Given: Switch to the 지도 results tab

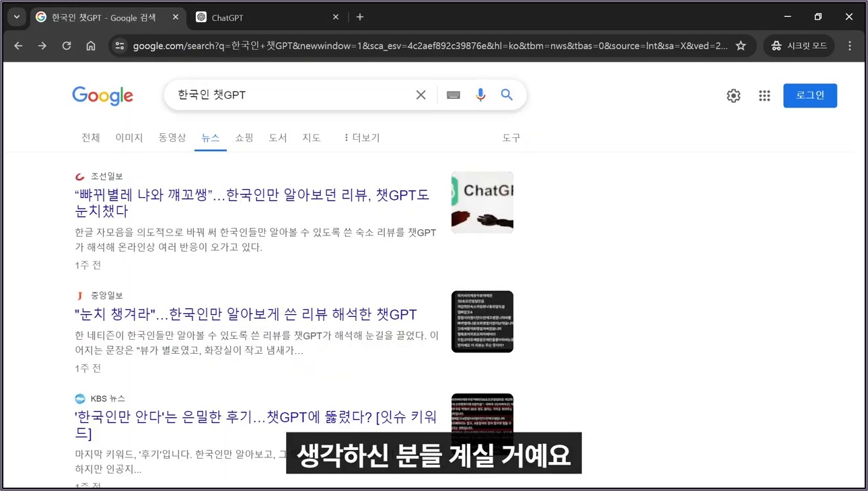Looking at the screenshot, I should click(312, 138).
